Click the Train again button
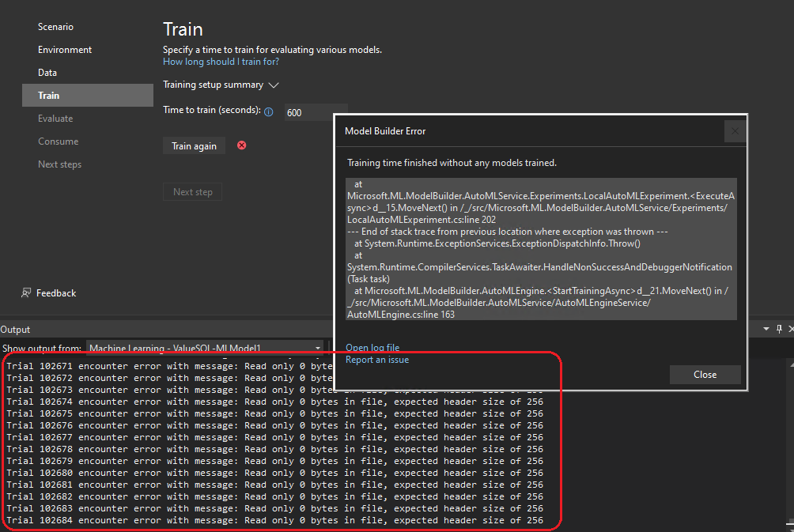 pos(194,145)
